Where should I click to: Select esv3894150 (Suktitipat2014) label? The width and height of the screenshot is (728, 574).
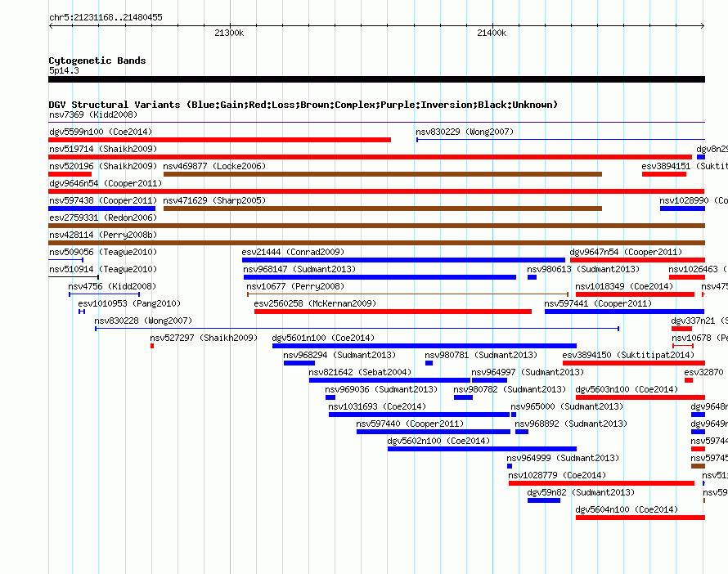coord(628,355)
